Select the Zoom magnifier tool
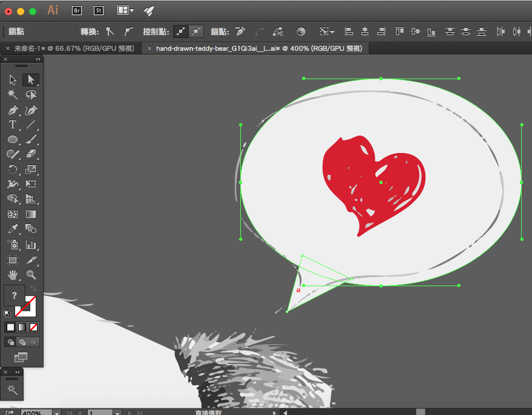The image size is (532, 415). (x=31, y=275)
